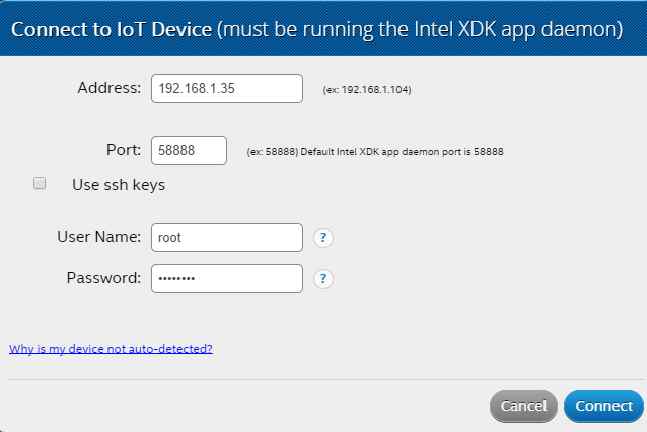Image resolution: width=647 pixels, height=432 pixels.
Task: Click the "Port:" field label
Action: click(123, 150)
